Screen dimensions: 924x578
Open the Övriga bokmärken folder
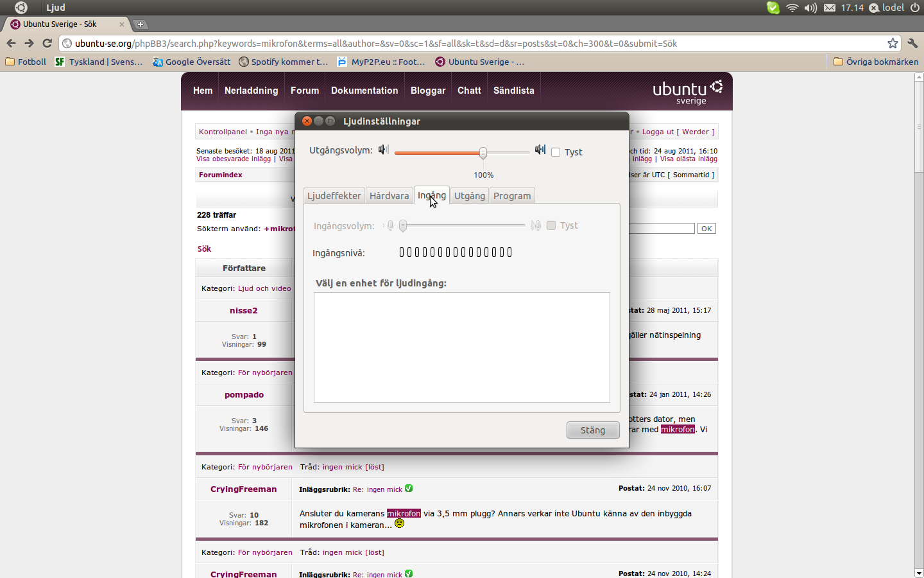pyautogui.click(x=876, y=62)
